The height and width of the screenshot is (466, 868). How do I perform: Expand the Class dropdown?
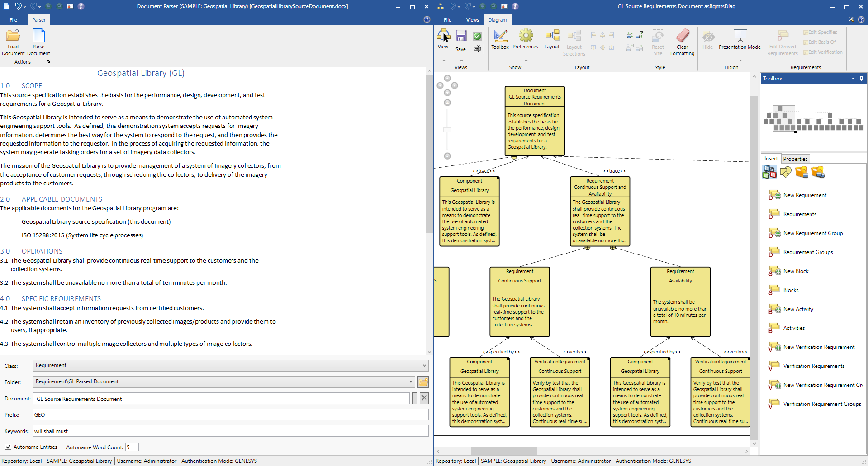pyautogui.click(x=424, y=366)
